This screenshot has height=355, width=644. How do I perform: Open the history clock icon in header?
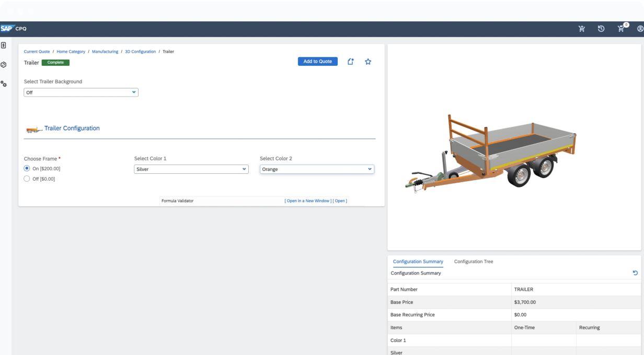[x=601, y=29]
